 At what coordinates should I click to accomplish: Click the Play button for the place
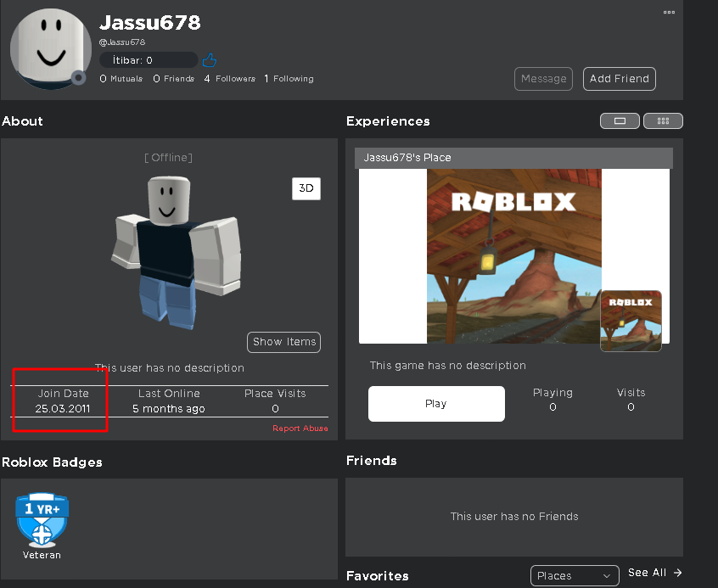pyautogui.click(x=436, y=403)
